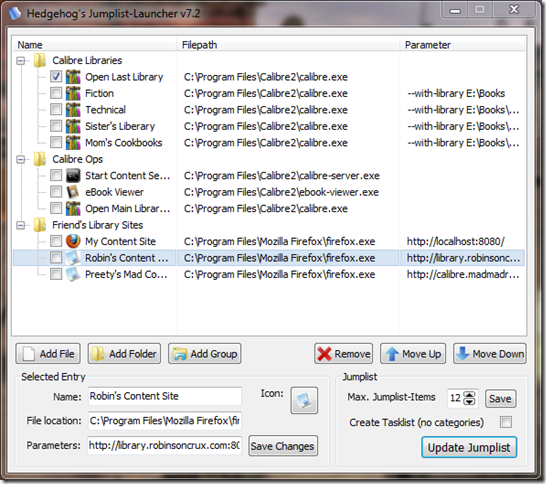546x484 pixels.
Task: Check the Technical library checkbox
Action: click(x=56, y=109)
